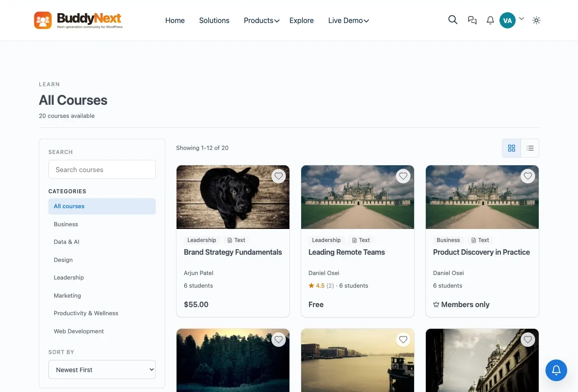The image size is (578, 392).
Task: Click the floating blue notification bell
Action: click(x=556, y=370)
